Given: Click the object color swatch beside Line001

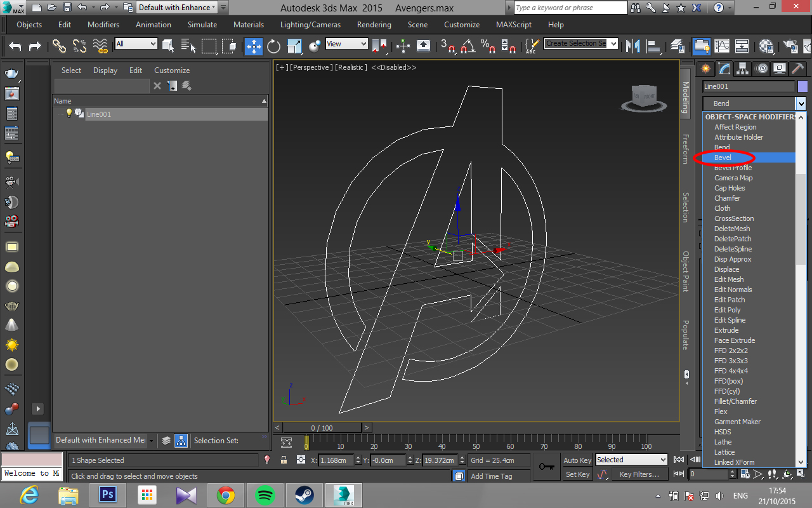Looking at the screenshot, I should point(802,86).
